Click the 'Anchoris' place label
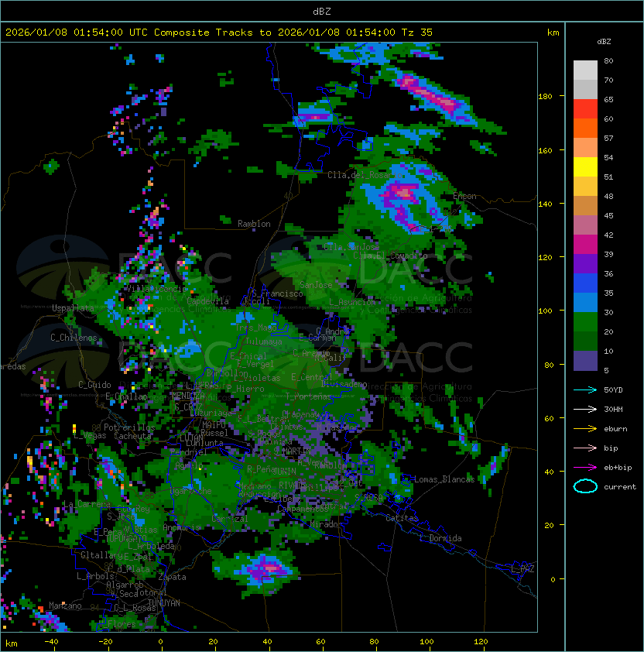Image resolution: width=644 pixels, height=652 pixels. point(182,527)
